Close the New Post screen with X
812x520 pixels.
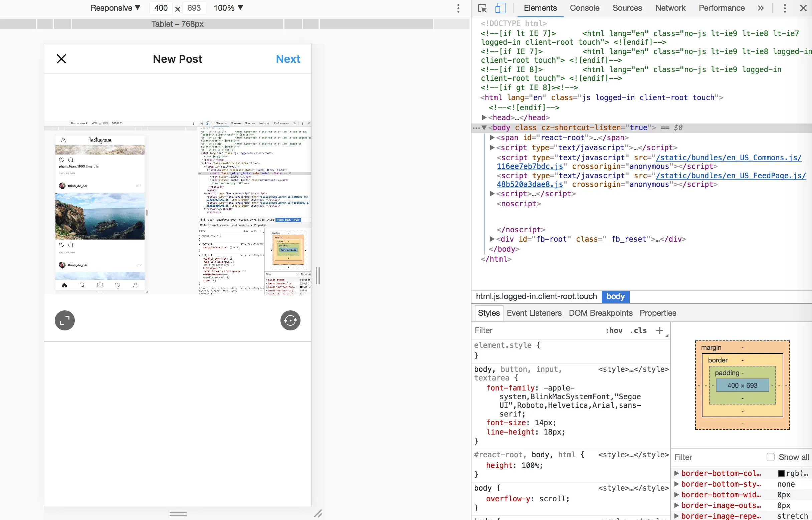pyautogui.click(x=61, y=59)
